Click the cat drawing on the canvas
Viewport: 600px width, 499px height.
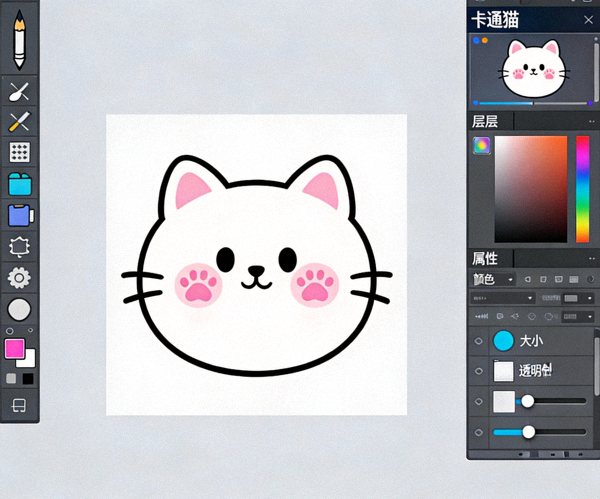(x=256, y=265)
